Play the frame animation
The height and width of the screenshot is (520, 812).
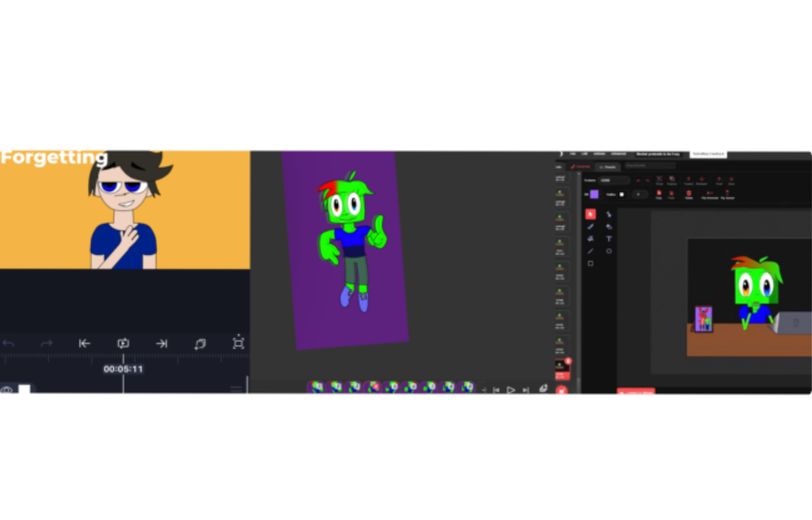[511, 390]
